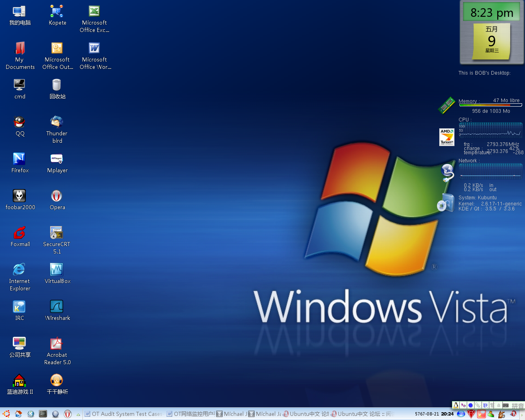This screenshot has height=420, width=525.
Task: Click the green buddy tray icon
Action: click(491, 414)
